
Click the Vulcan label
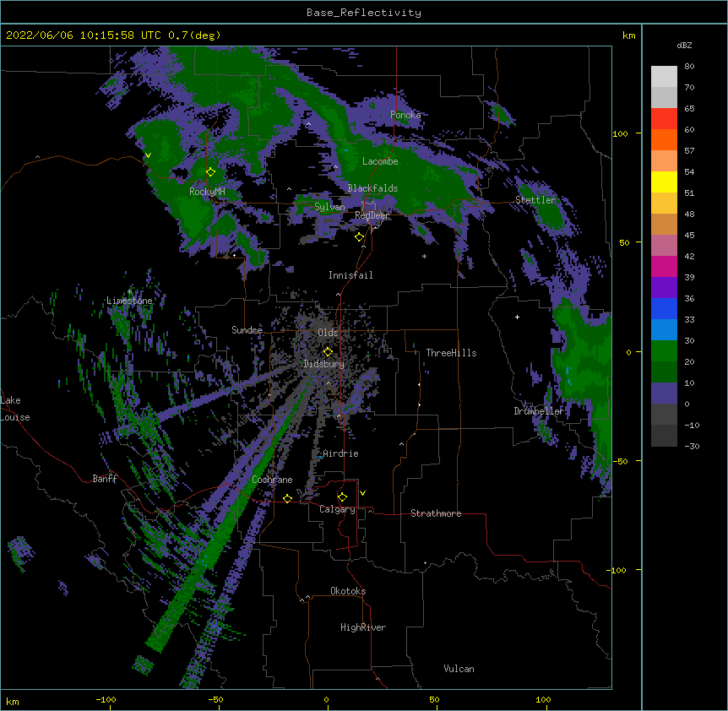(459, 669)
